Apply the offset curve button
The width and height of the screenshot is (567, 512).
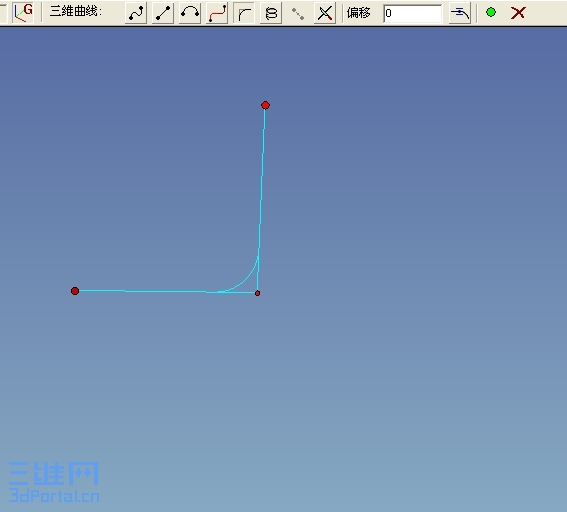[460, 13]
